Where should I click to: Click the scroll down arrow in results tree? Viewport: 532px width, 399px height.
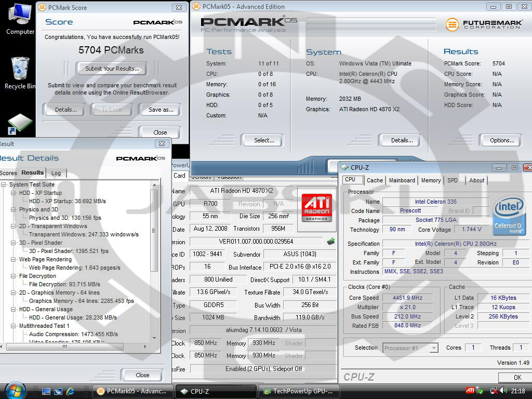pos(154,338)
